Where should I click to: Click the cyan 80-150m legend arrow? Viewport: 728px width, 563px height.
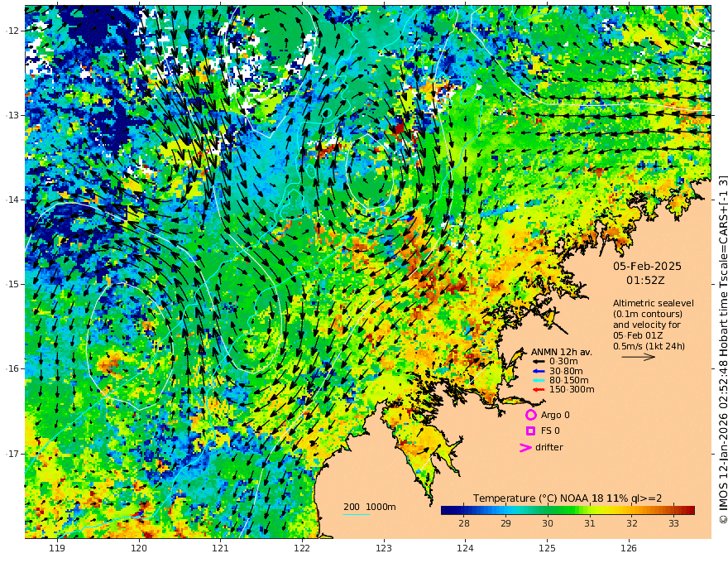click(539, 381)
